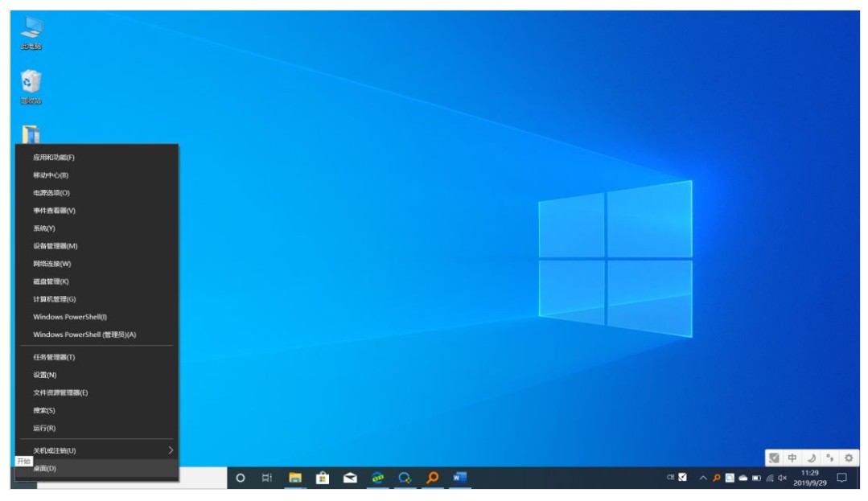Toggle the muted volume speaker icon
Screen dimensions: 868x501
(x=782, y=478)
